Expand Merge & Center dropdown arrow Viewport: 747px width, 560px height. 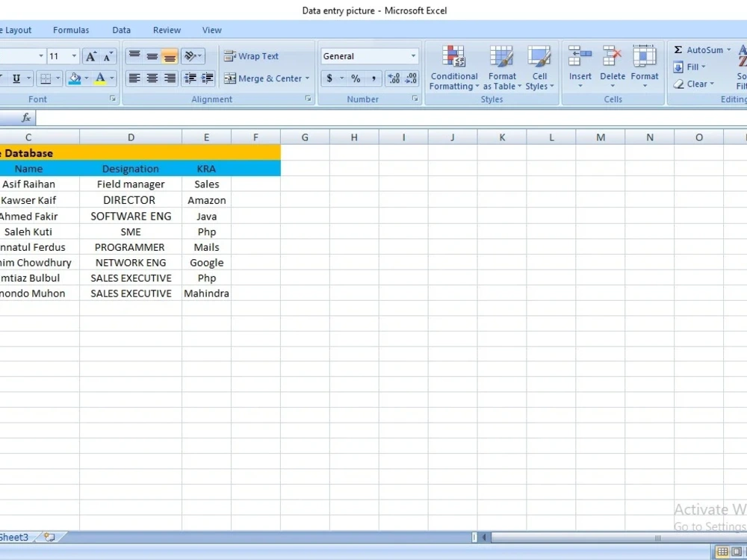coord(307,78)
